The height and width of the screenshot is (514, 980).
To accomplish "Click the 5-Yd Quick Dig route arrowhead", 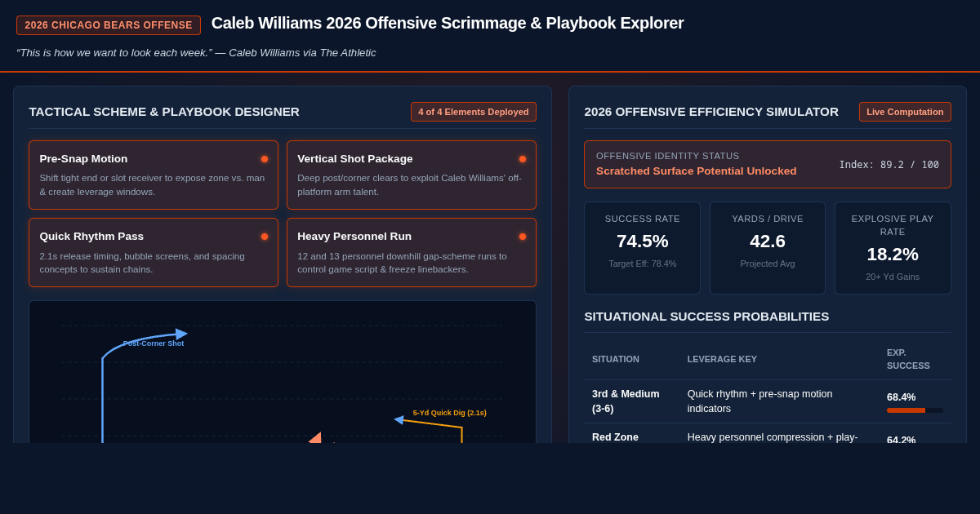I will coord(399,420).
